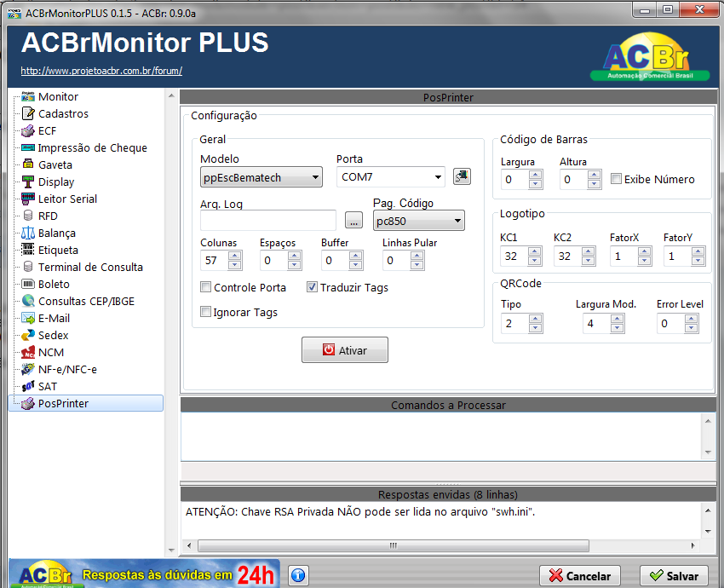Screen dimensions: 724x588
Task: Open the E-Mail section icon
Action: click(x=28, y=318)
